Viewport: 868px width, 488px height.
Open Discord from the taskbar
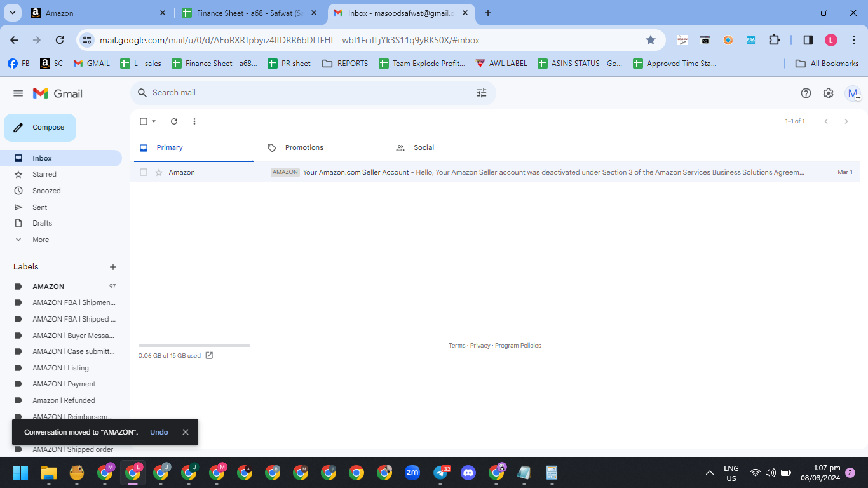tap(468, 473)
